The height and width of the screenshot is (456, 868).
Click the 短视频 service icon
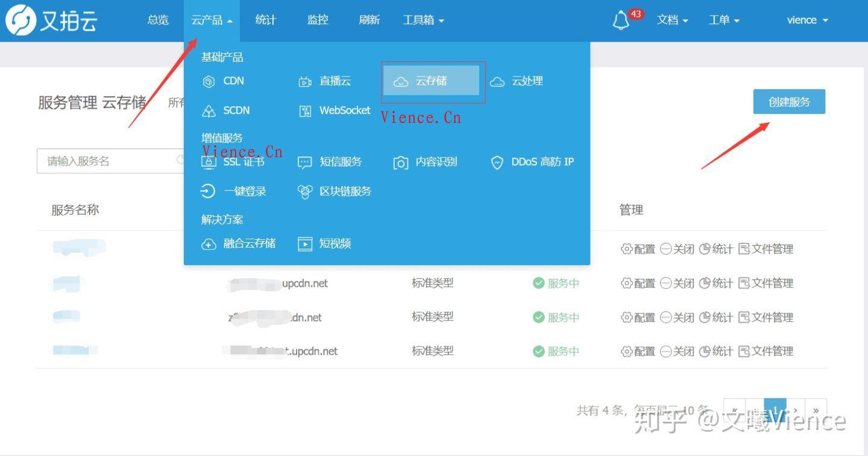(306, 243)
